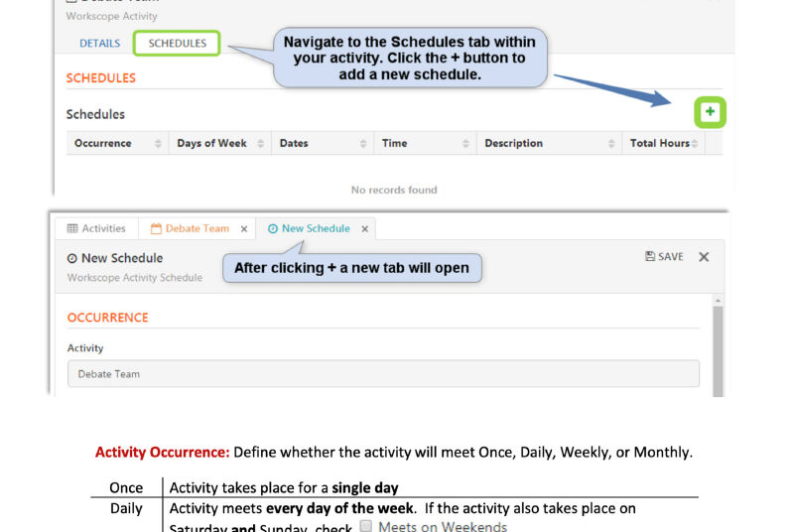790x532 pixels.
Task: Select the New Schedule tab
Action: pyautogui.click(x=314, y=228)
